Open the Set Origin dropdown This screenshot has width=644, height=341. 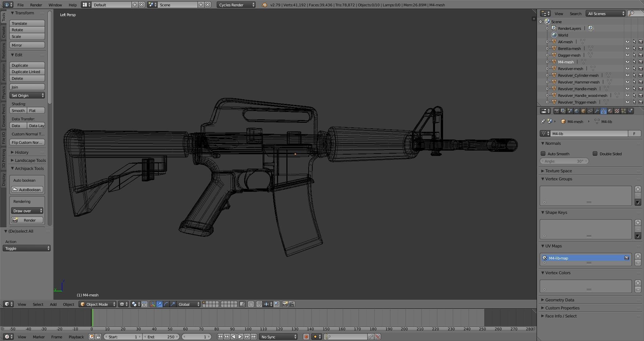[27, 96]
